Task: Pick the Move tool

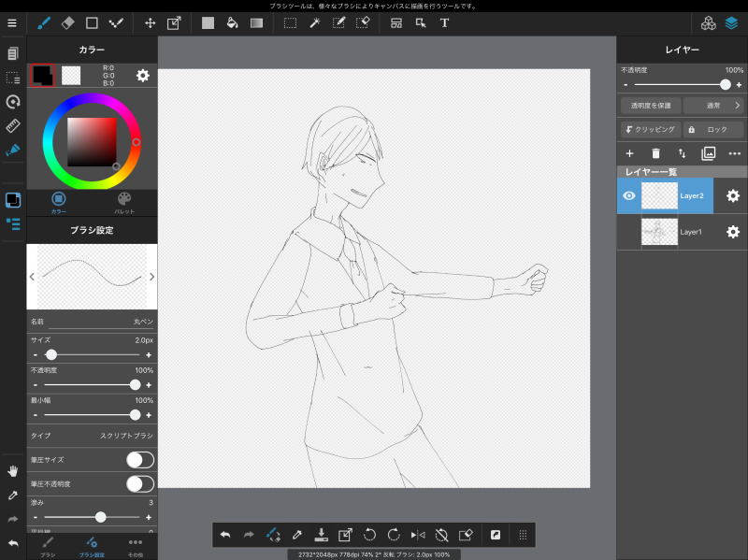Action: 151,22
